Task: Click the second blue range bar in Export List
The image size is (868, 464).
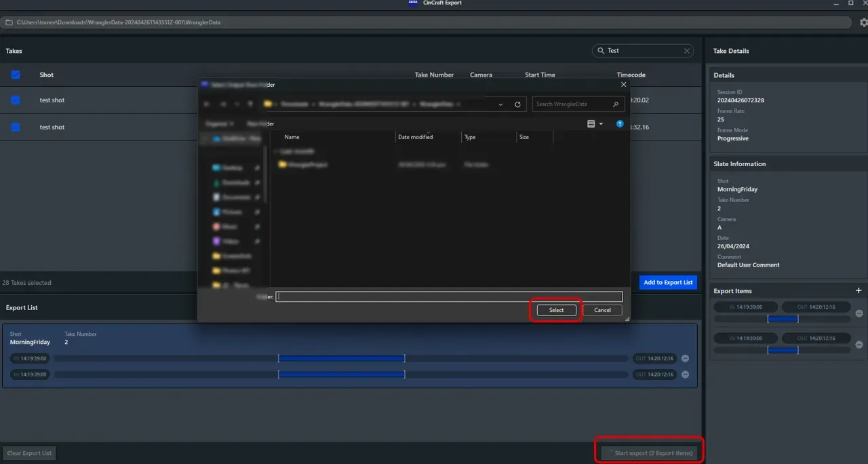Action: [x=341, y=374]
